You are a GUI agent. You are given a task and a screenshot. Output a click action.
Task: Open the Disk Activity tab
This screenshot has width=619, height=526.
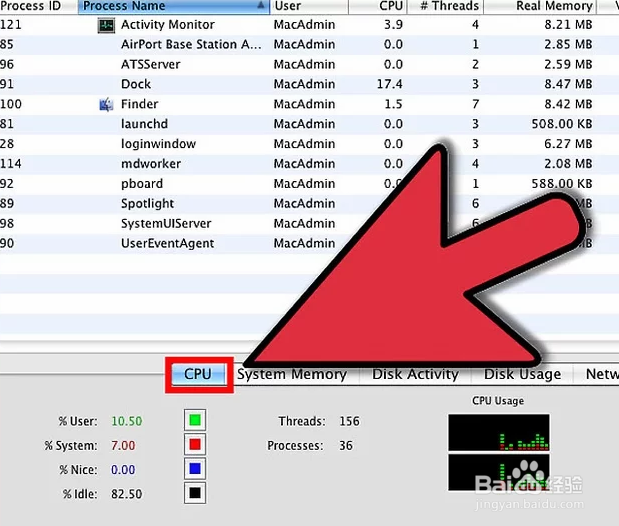tap(415, 374)
